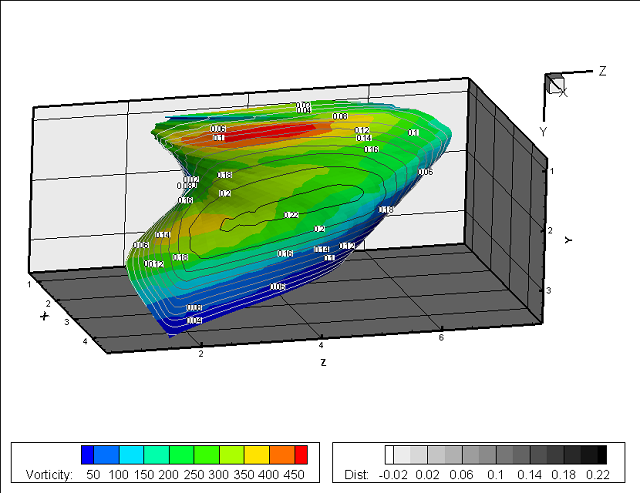Select tick label 4 on the Z axis
The image size is (640, 493).
click(x=320, y=344)
